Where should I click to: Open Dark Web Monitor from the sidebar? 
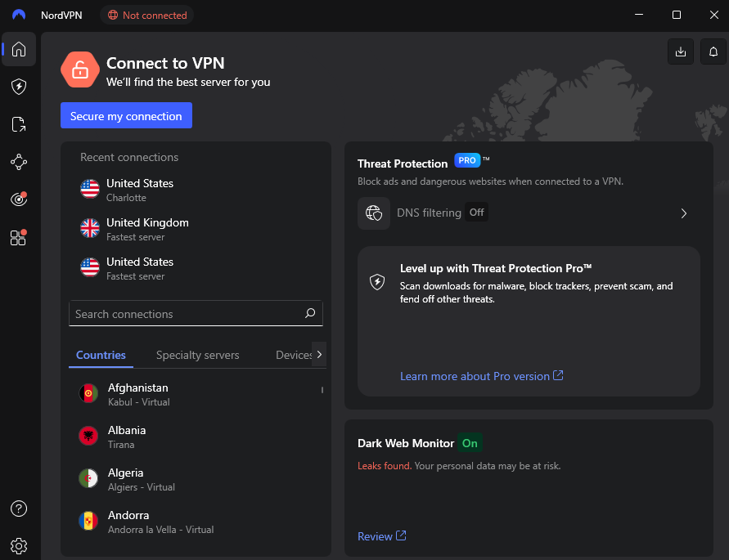pos(18,199)
